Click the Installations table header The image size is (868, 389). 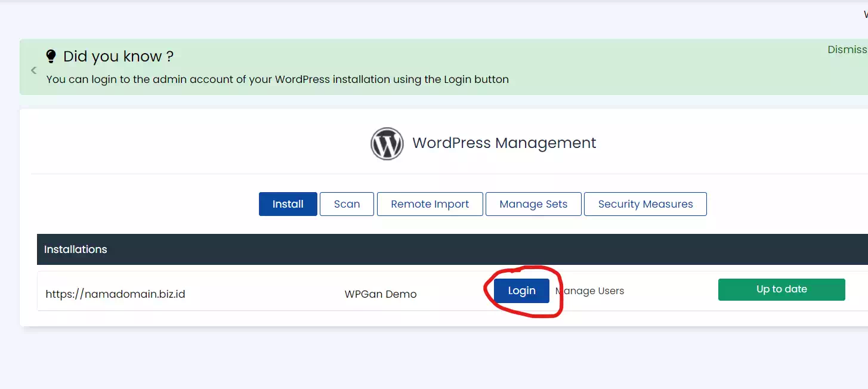452,249
